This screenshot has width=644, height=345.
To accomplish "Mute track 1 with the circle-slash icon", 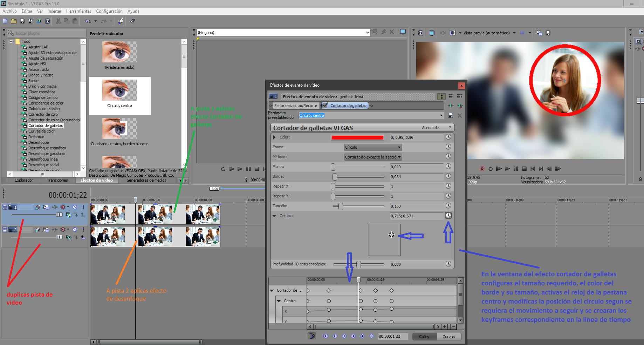I will point(75,207).
